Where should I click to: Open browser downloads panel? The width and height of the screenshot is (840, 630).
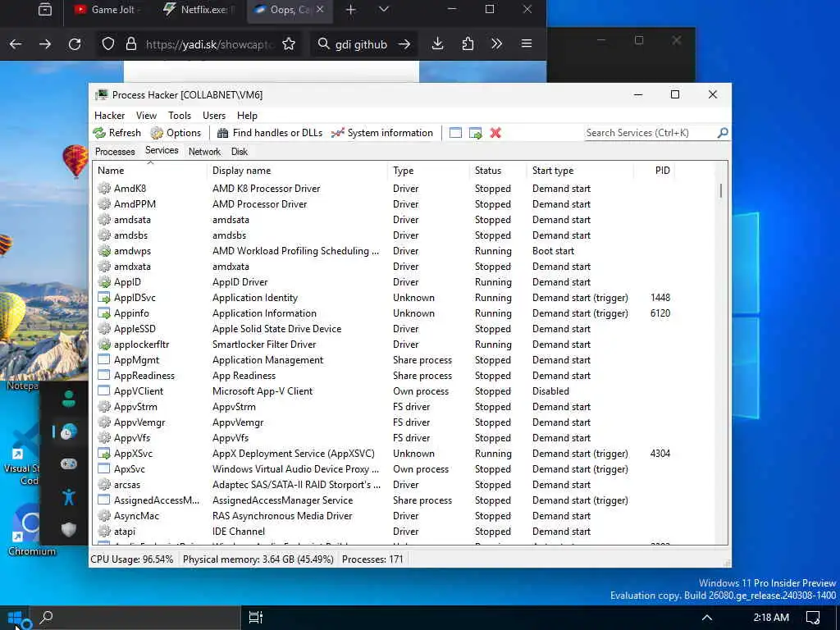[x=438, y=44]
